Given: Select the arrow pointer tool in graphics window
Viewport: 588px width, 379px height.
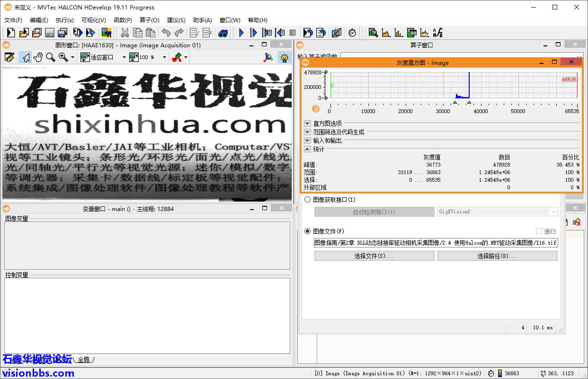Looking at the screenshot, I should pos(25,57).
